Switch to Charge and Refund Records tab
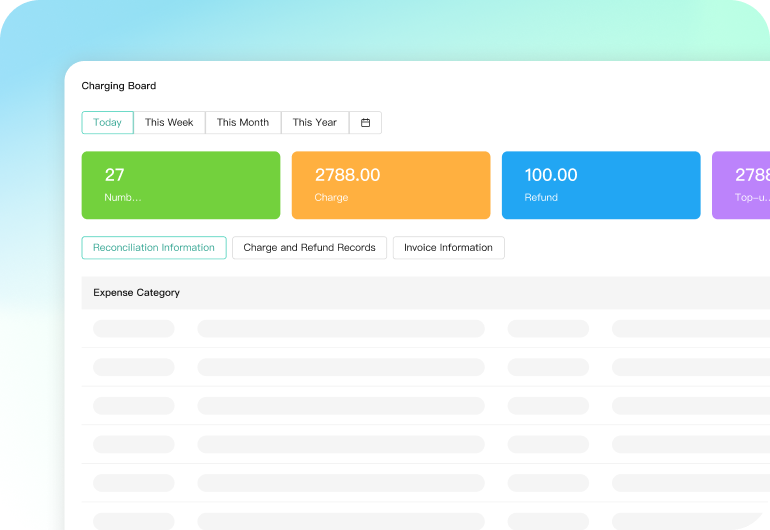This screenshot has width=770, height=530. (309, 248)
